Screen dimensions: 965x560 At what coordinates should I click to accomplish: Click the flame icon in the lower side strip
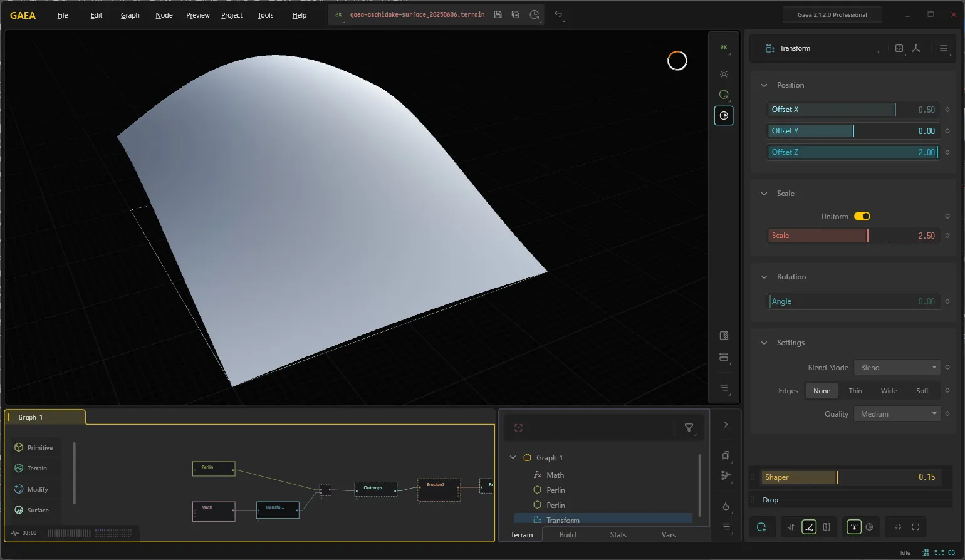tap(726, 506)
